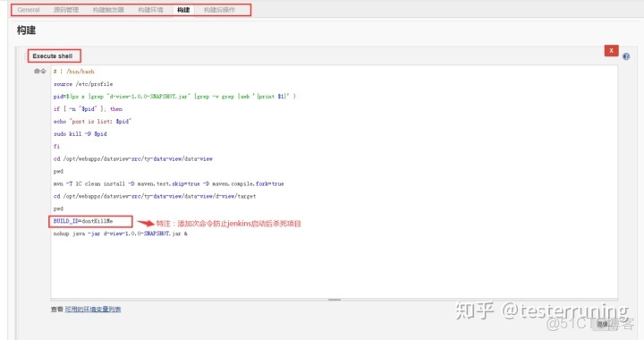
Task: Click the 'mvn -T 1C clean install' line
Action: [168, 184]
